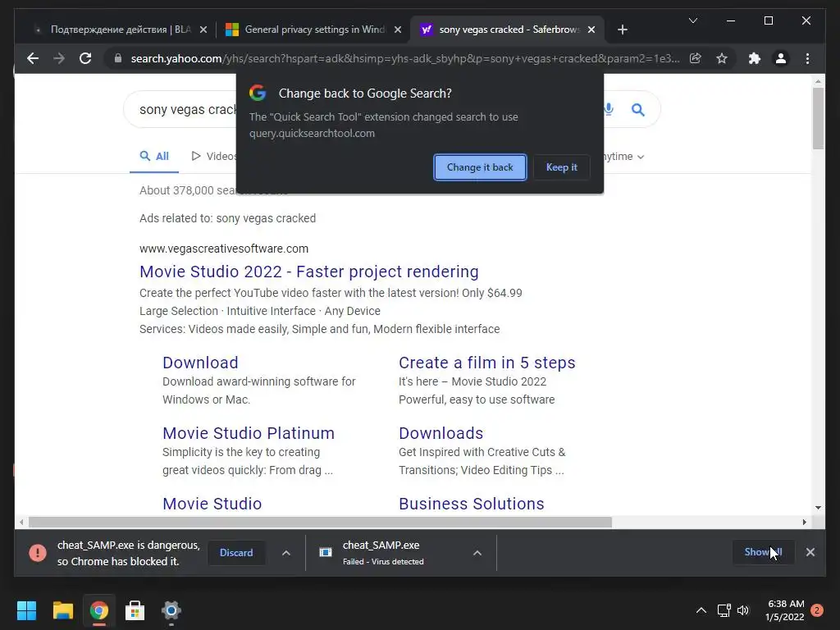Open the Chrome profile icon
Viewport: 840px width, 630px height.
(781, 58)
